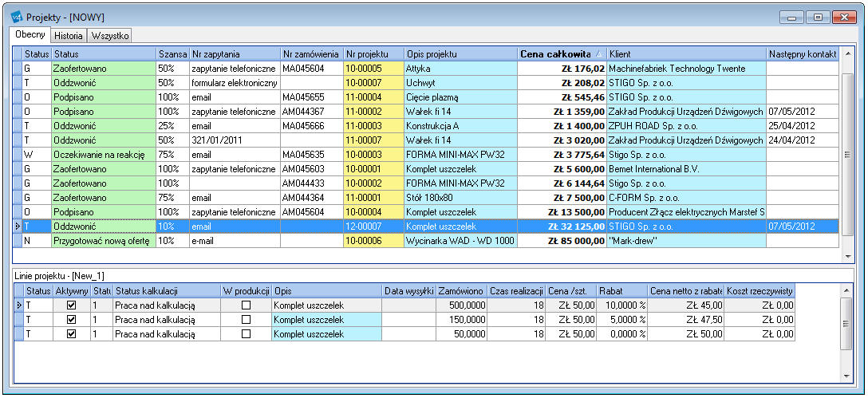The image size is (868, 398).
Task: Click order number AM044367
Action: pyautogui.click(x=312, y=111)
